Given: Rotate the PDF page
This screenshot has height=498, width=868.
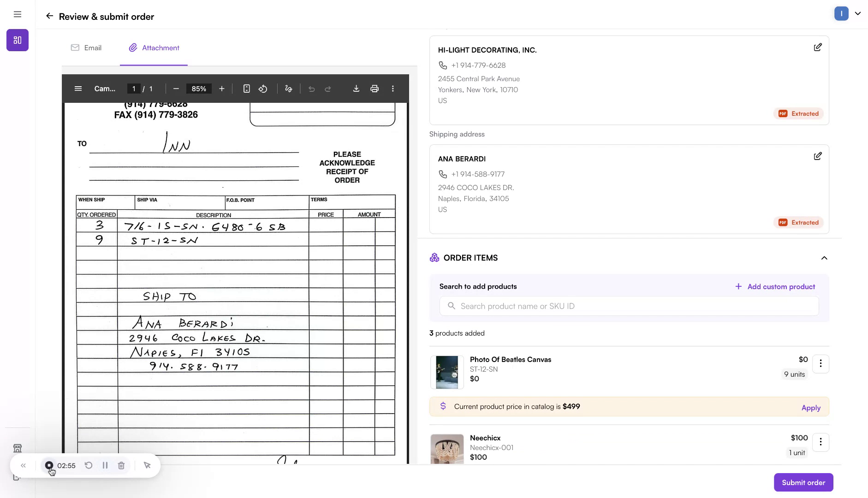Looking at the screenshot, I should (x=263, y=89).
